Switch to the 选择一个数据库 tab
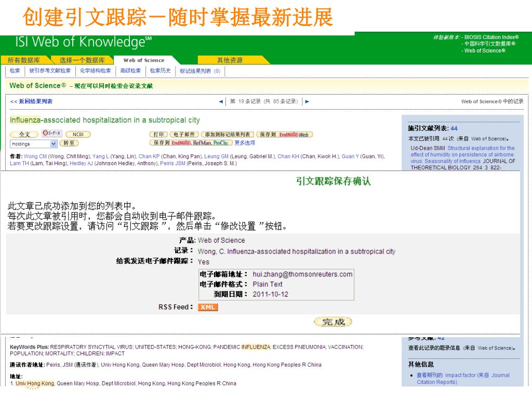Viewport: 532px width, 399px height. tap(82, 60)
